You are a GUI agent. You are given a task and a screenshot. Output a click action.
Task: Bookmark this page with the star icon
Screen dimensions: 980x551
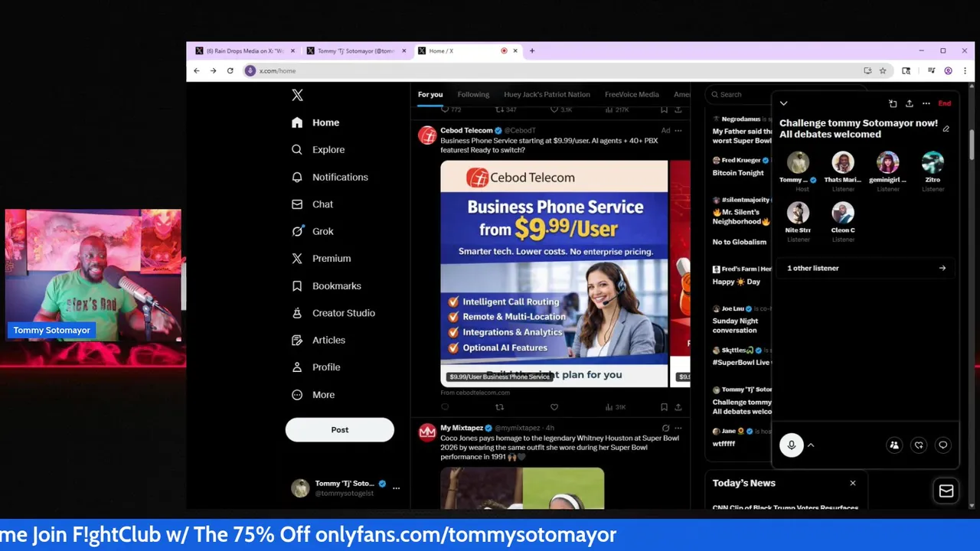[883, 70]
